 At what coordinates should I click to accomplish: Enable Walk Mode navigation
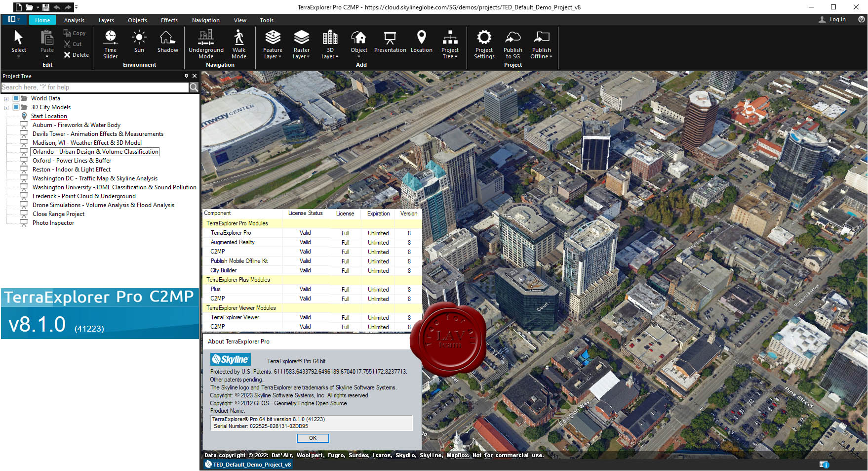[x=239, y=44]
